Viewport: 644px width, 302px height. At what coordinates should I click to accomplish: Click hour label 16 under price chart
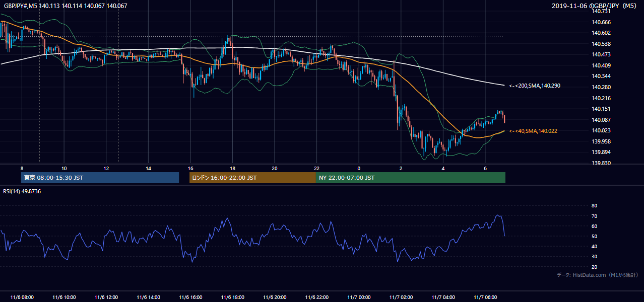click(x=190, y=168)
